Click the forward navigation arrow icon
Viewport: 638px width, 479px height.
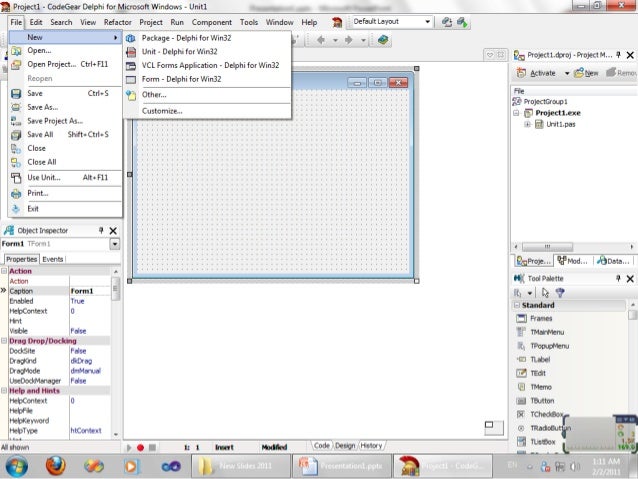[x=349, y=40]
